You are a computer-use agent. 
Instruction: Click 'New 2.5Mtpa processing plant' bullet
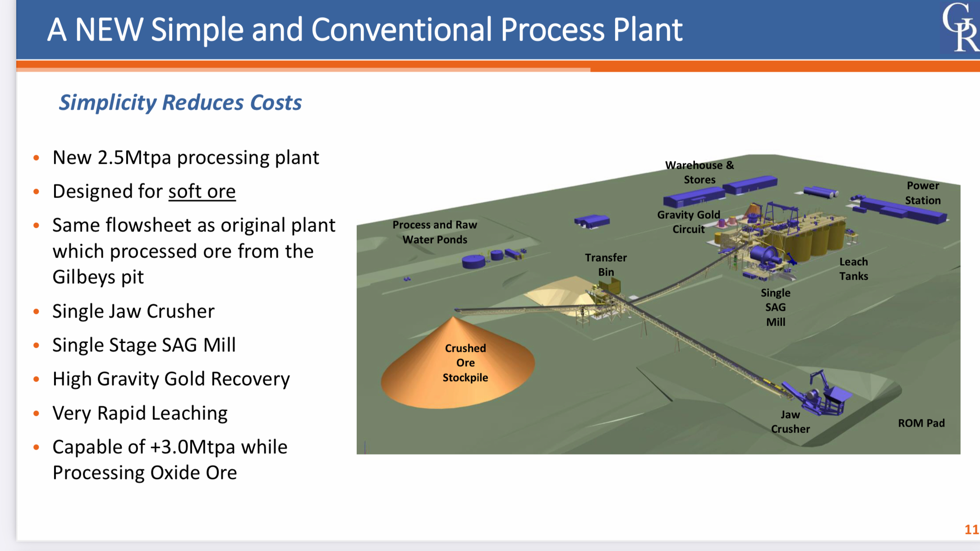(186, 158)
